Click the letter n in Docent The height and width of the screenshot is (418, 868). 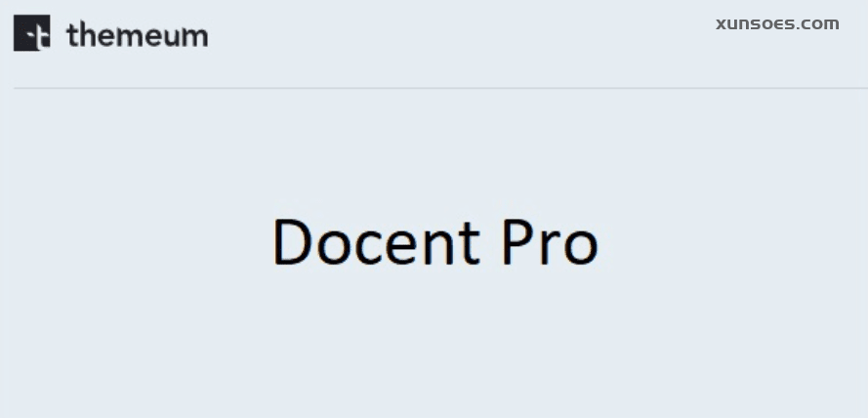click(441, 247)
